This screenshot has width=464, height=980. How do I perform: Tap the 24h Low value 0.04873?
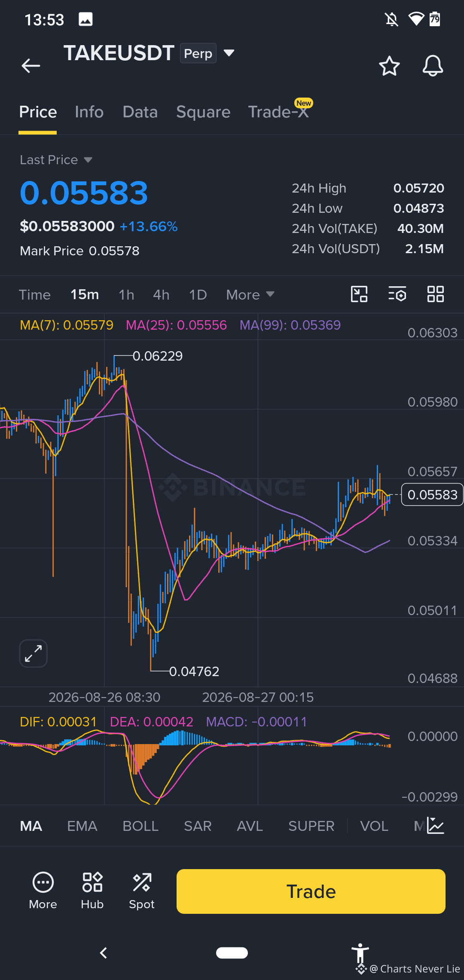click(419, 208)
